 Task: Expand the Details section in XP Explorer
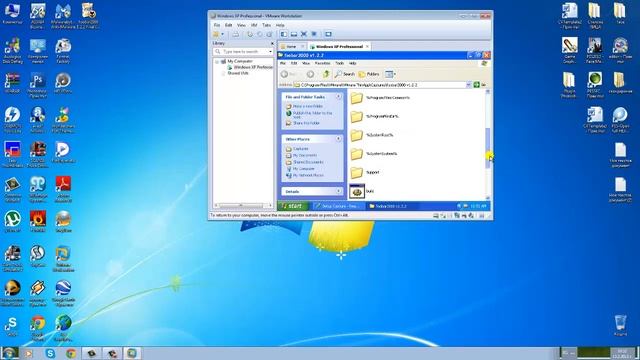338,191
